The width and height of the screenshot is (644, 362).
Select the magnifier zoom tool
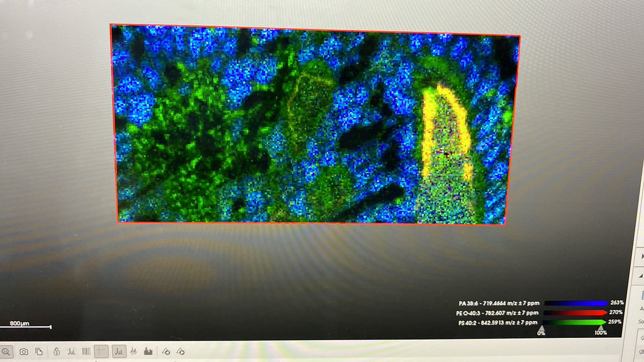point(6,352)
